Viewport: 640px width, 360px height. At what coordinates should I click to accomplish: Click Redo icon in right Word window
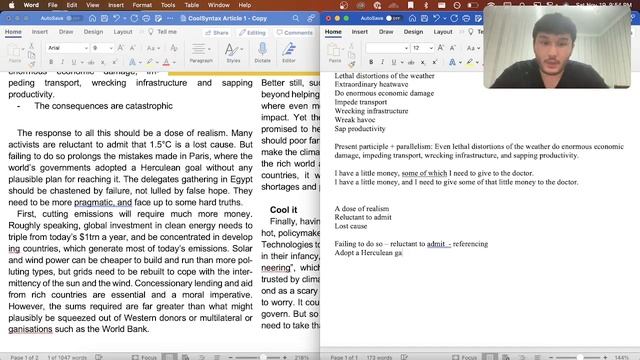pos(454,18)
